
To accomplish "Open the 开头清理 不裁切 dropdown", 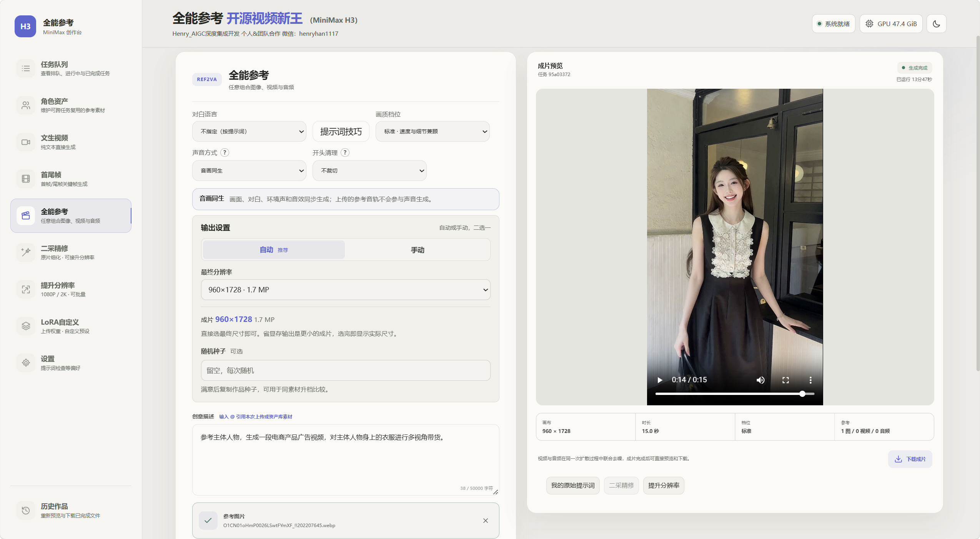I will point(369,171).
